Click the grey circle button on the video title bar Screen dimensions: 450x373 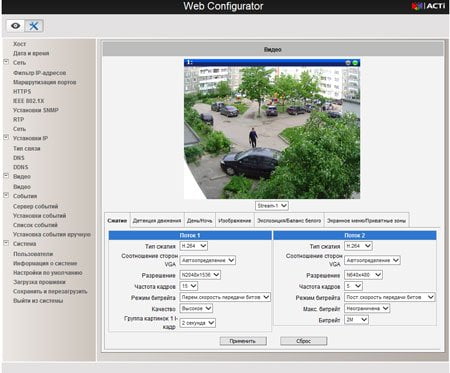(348, 63)
